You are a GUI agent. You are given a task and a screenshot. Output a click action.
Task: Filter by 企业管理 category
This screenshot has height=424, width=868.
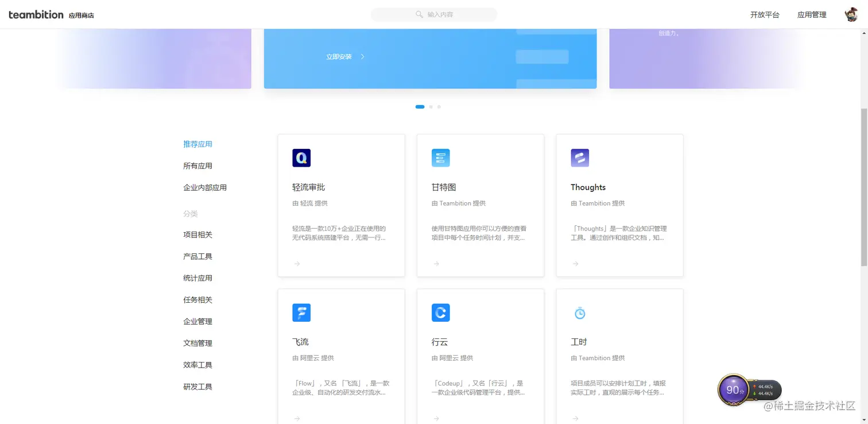tap(197, 322)
